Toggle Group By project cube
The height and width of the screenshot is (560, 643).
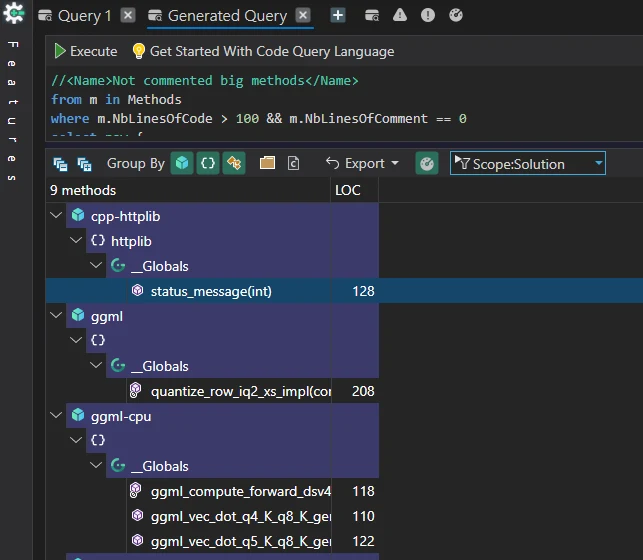(182, 163)
